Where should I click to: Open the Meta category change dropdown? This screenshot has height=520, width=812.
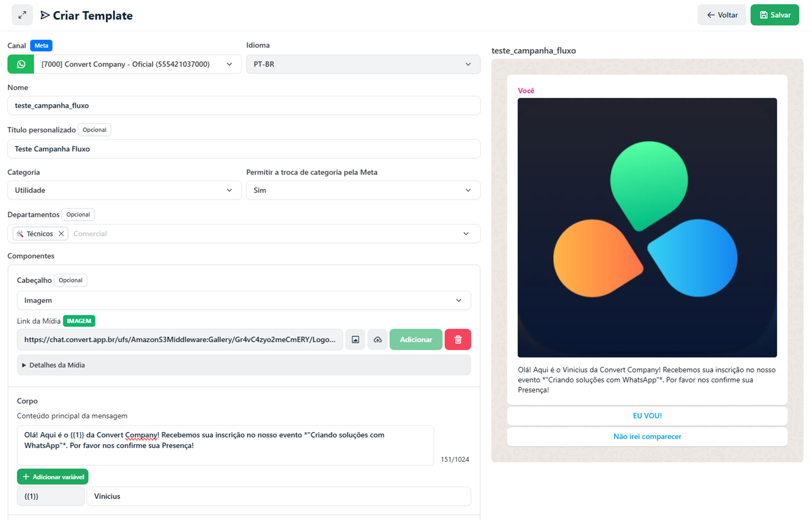[x=363, y=190]
